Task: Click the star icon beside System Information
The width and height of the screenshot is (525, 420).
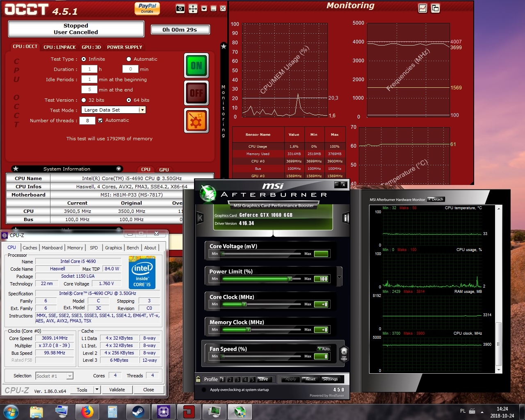Action: (x=16, y=169)
